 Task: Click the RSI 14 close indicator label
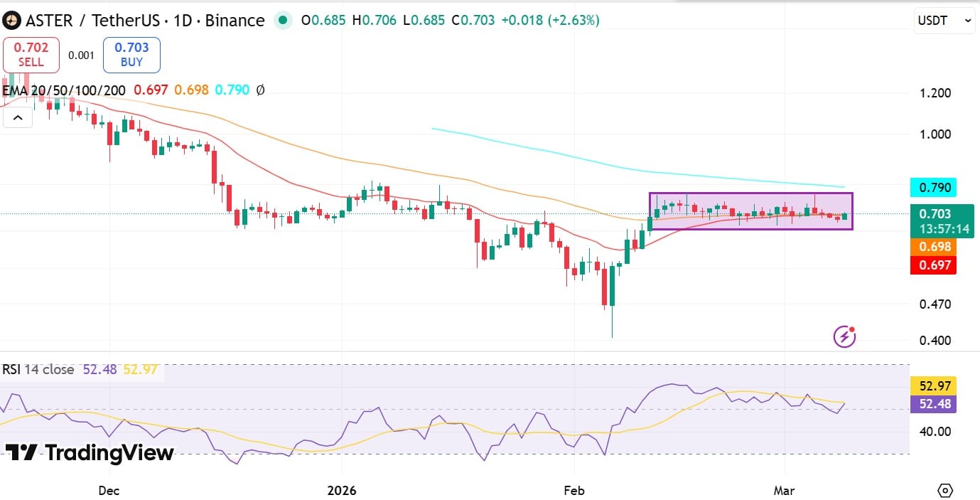click(34, 370)
